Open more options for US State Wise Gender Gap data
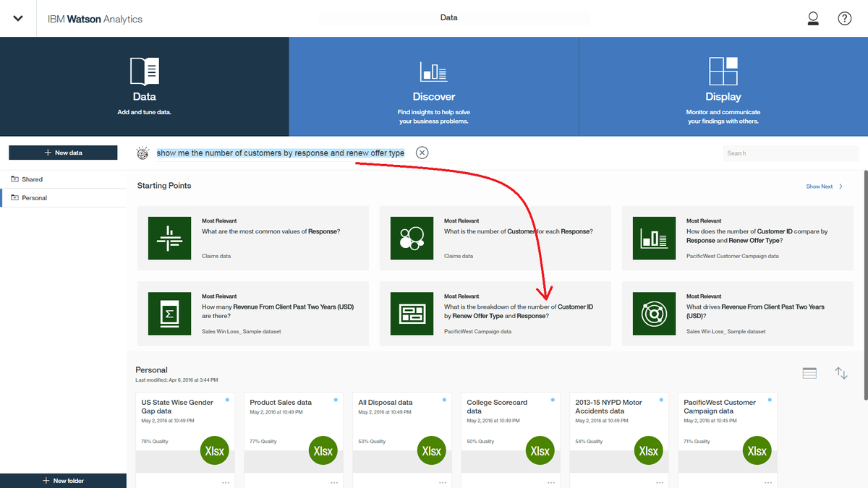The width and height of the screenshot is (868, 488). 226,482
